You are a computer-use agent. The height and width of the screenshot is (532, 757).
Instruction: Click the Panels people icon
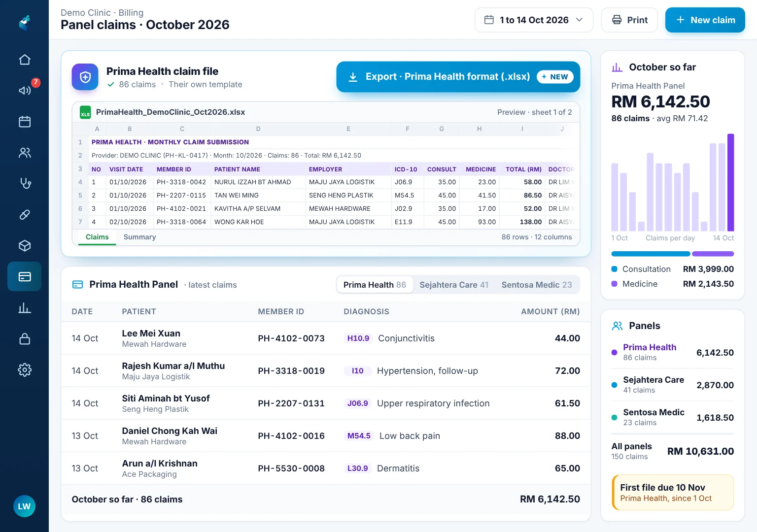[617, 326]
